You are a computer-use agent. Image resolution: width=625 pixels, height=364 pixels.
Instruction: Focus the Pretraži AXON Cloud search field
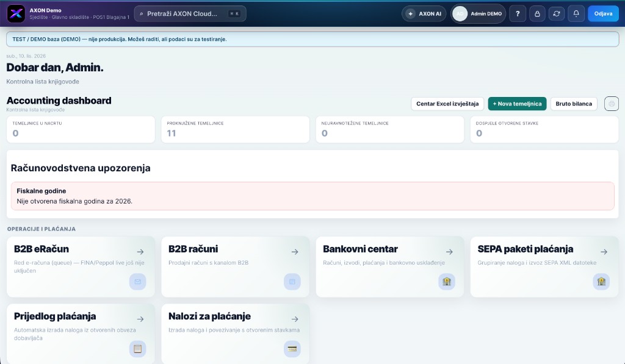[190, 13]
